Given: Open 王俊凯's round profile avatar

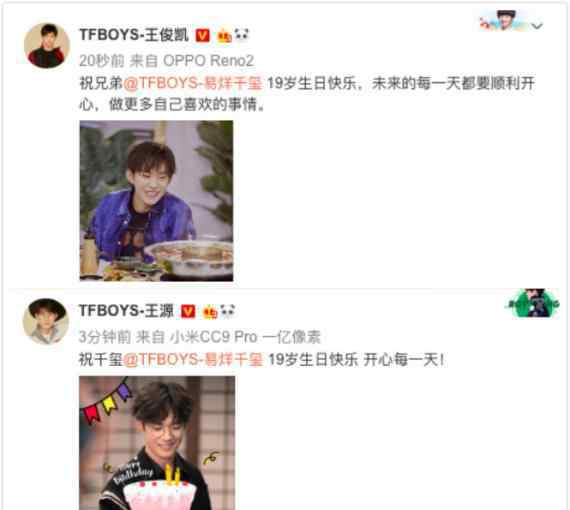Looking at the screenshot, I should (x=47, y=45).
